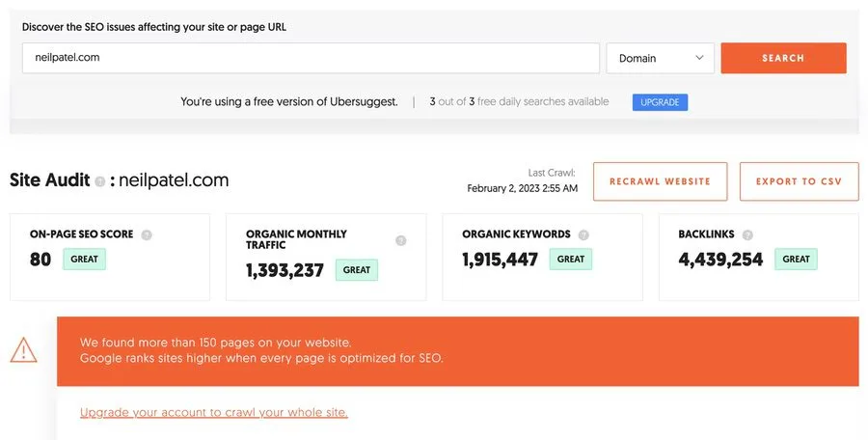The width and height of the screenshot is (868, 440).
Task: Open 'Upgrade your account to crawl' link
Action: click(x=214, y=412)
